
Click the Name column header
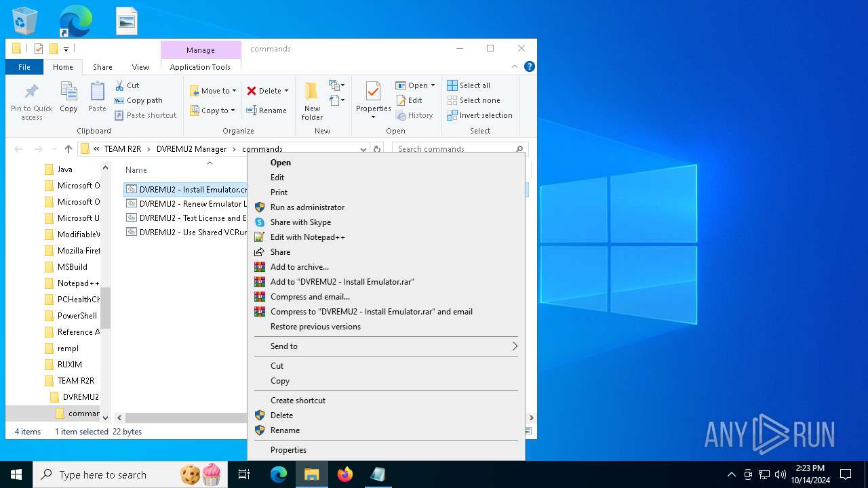pos(136,170)
